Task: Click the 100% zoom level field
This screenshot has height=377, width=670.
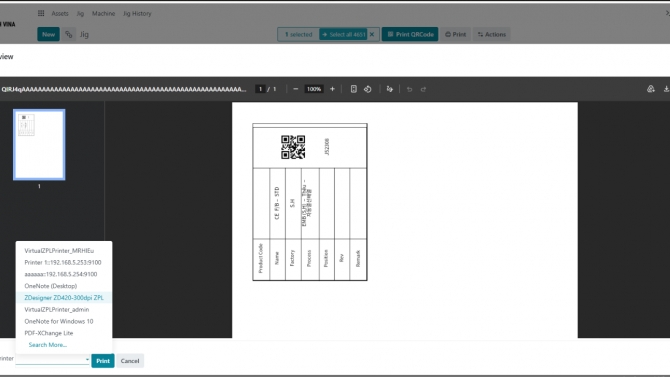Action: pos(314,89)
